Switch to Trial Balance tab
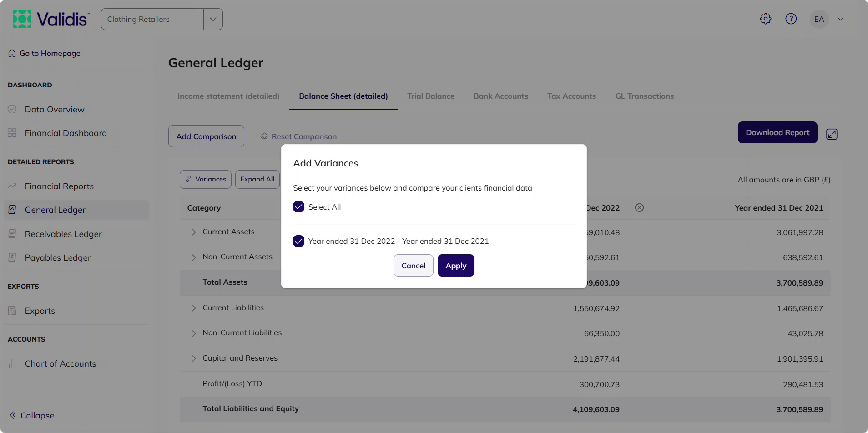The image size is (868, 433). 431,96
